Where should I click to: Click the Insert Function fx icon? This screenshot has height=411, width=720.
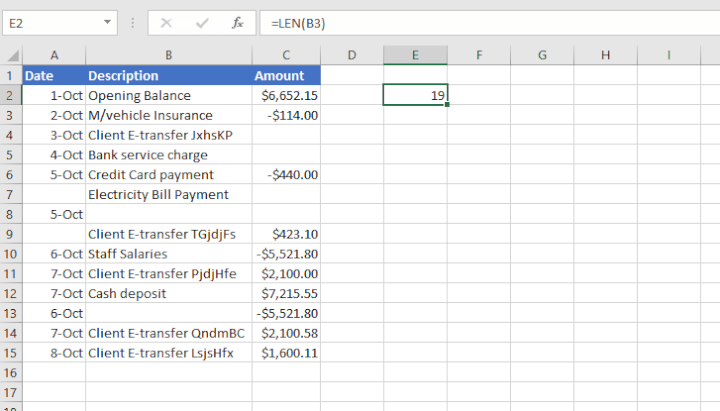tap(237, 22)
